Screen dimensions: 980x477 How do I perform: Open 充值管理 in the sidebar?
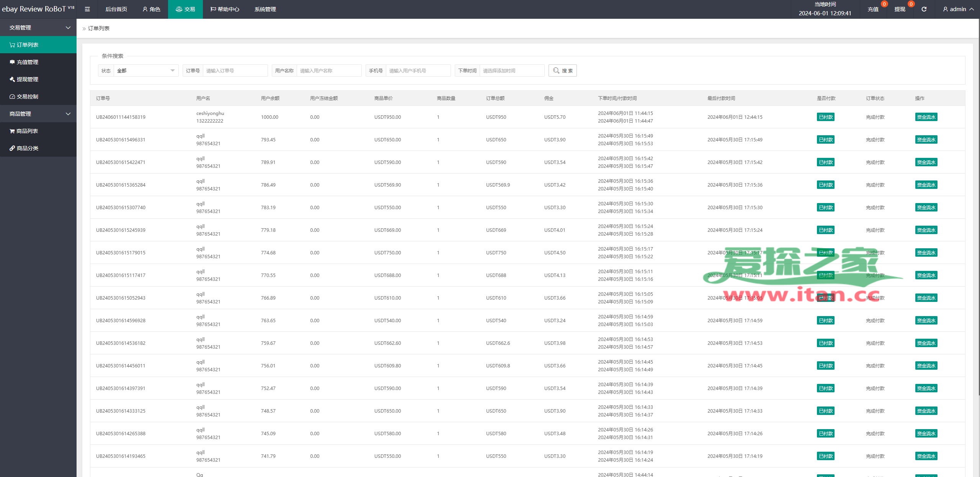click(x=38, y=62)
